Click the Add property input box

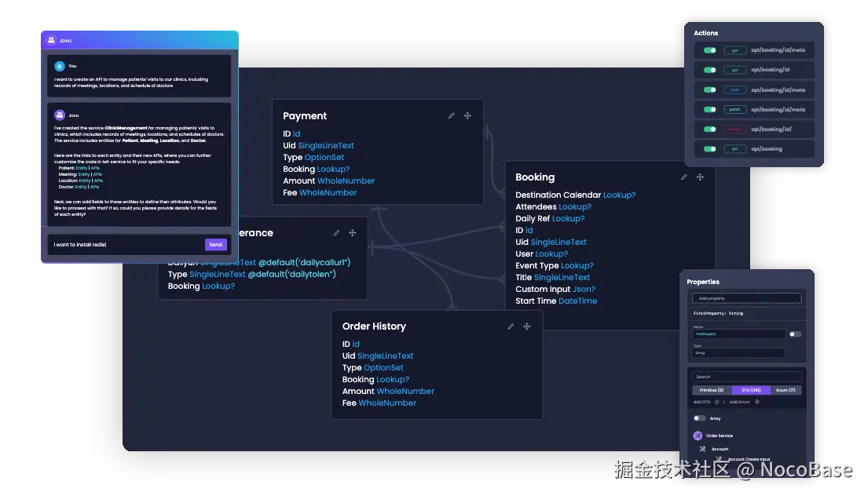pyautogui.click(x=746, y=298)
